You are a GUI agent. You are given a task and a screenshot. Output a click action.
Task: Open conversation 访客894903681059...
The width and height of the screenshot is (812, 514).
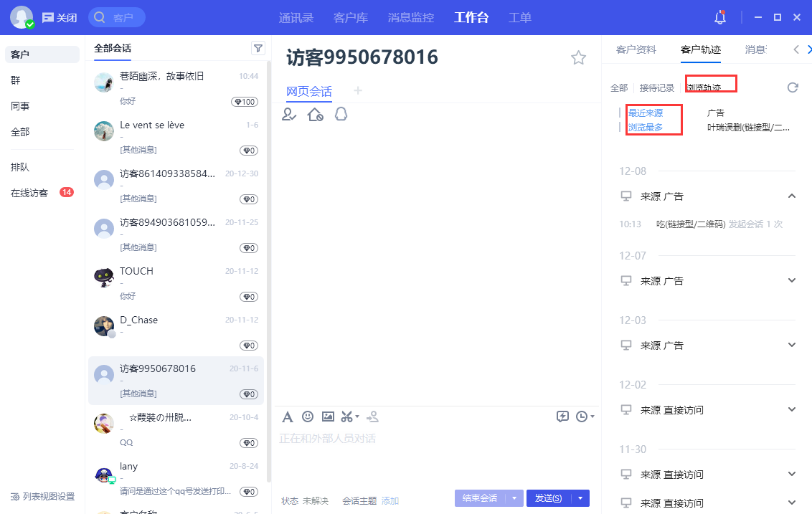[176, 234]
